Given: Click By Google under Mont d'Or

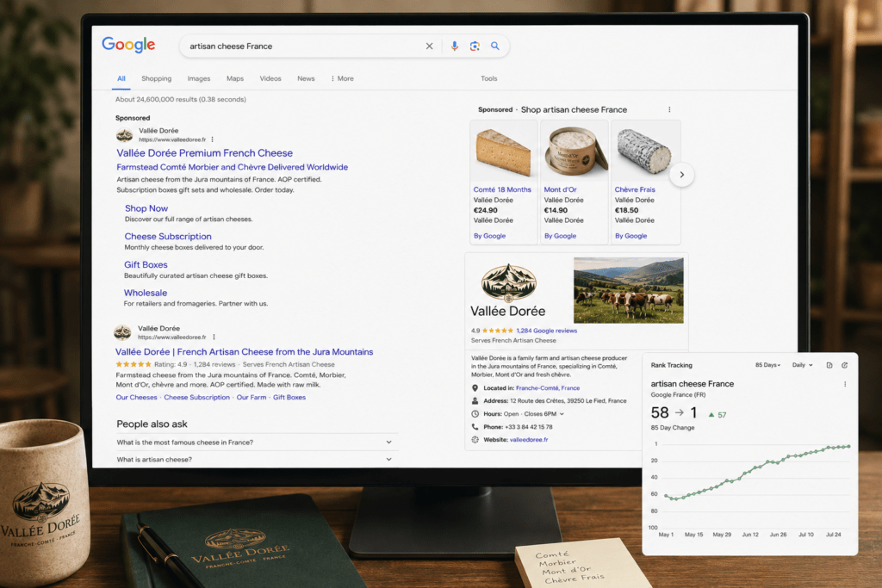Looking at the screenshot, I should [560, 236].
